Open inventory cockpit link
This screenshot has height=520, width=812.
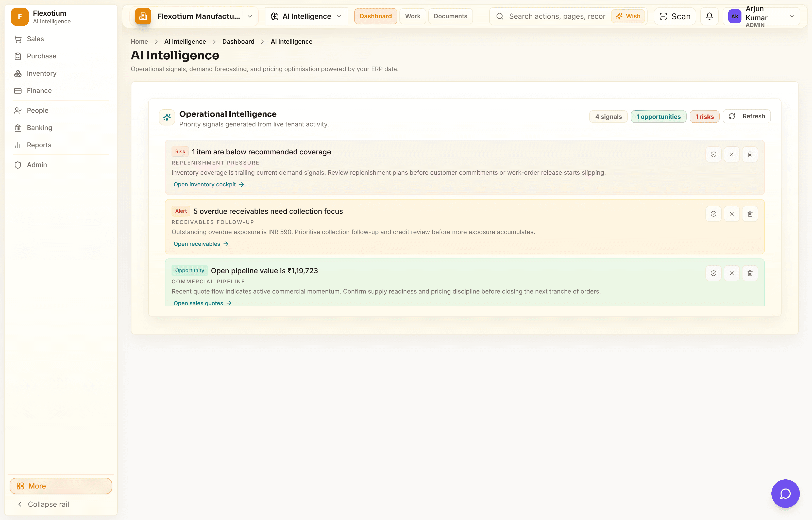point(209,184)
